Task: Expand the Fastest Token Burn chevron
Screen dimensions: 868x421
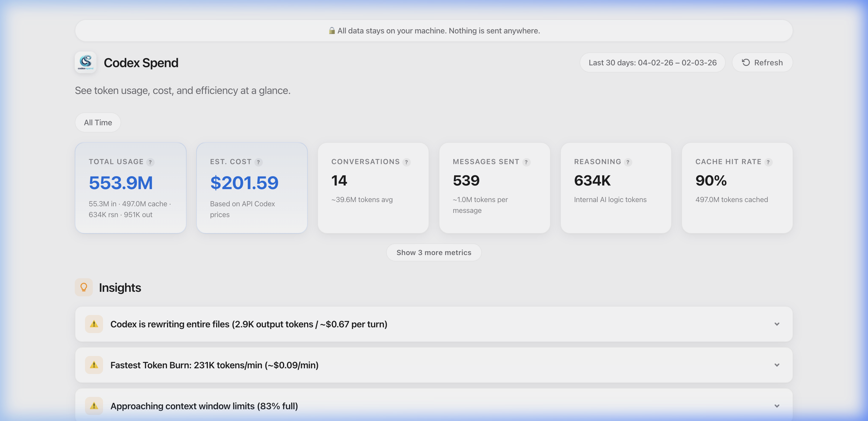Action: (777, 365)
